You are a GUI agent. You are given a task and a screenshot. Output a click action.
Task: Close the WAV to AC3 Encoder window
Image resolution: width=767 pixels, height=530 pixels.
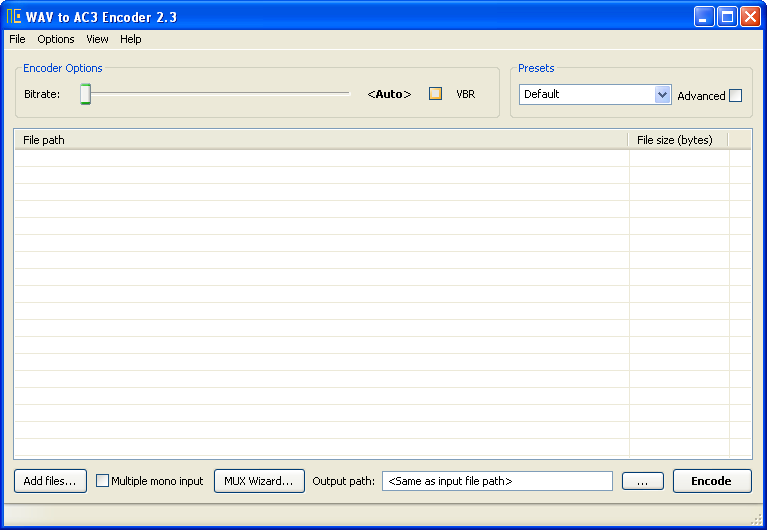(x=750, y=17)
